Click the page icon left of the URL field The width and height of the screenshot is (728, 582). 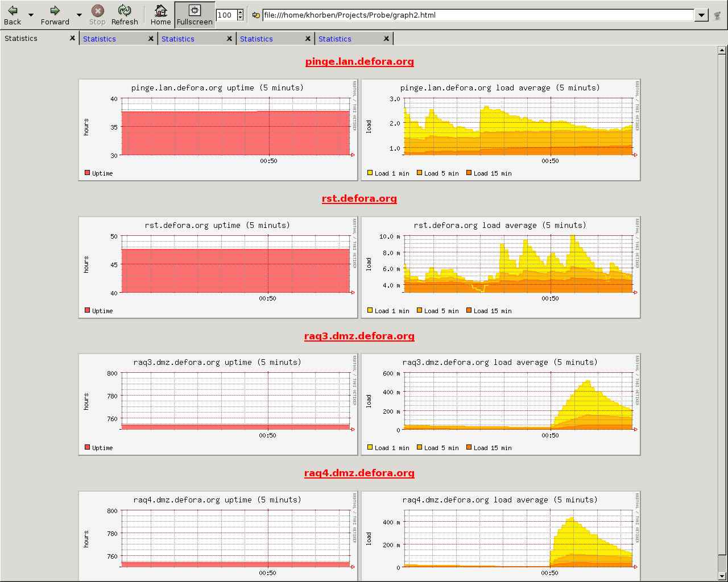256,15
